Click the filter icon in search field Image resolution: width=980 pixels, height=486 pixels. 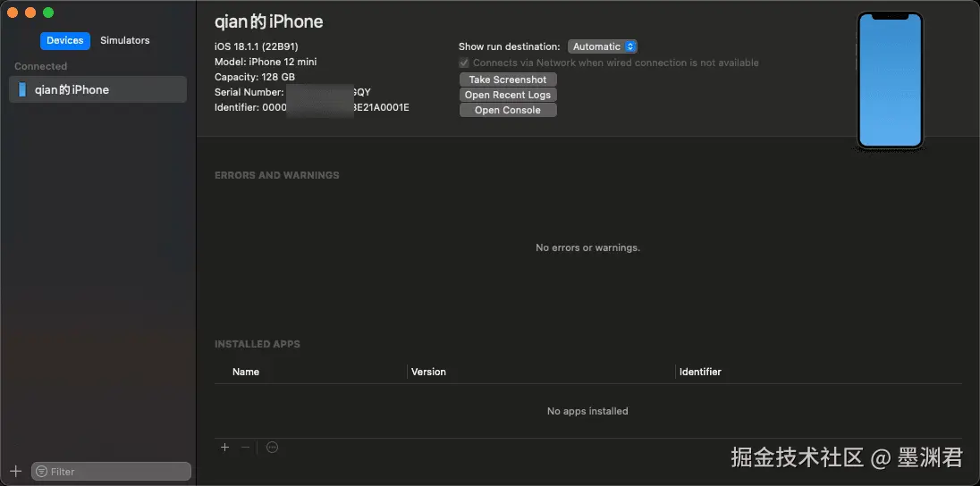[41, 472]
